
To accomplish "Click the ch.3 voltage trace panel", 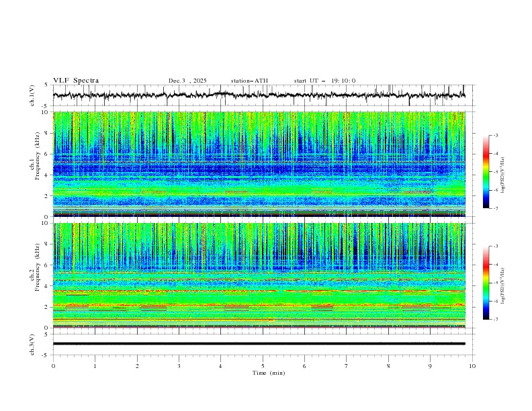I will 263,345.
